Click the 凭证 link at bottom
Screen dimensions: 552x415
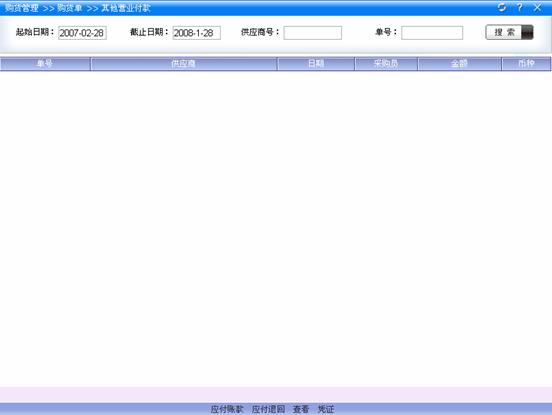point(326,409)
